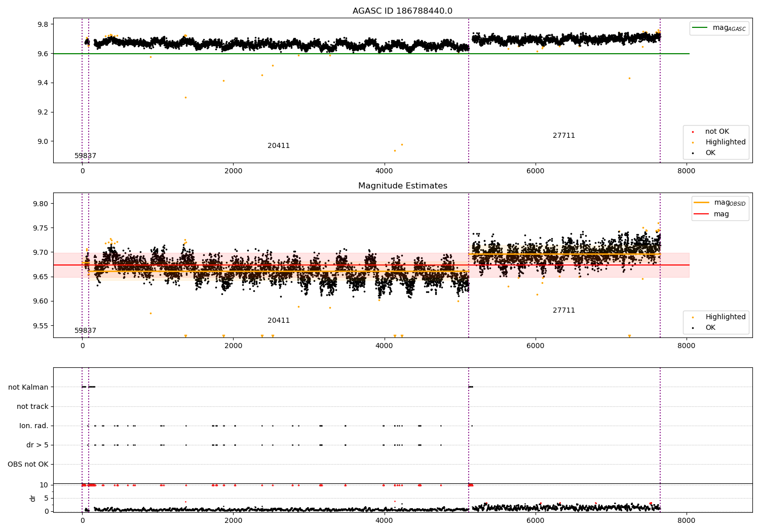
Task: Click the x-axis tick '8000' under the bottom panel
Action: tap(686, 520)
